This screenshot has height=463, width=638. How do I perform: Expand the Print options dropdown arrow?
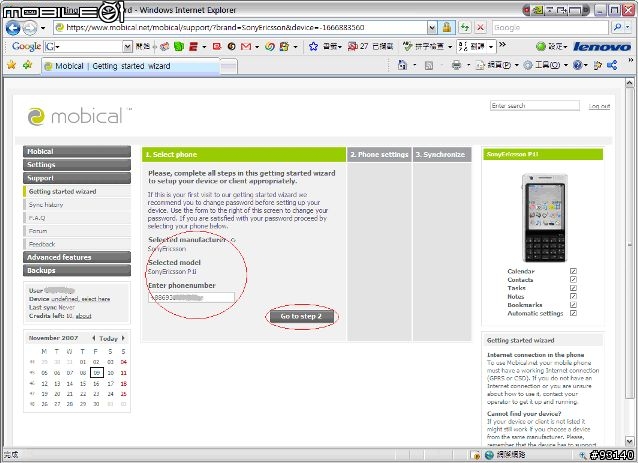pyautogui.click(x=468, y=65)
